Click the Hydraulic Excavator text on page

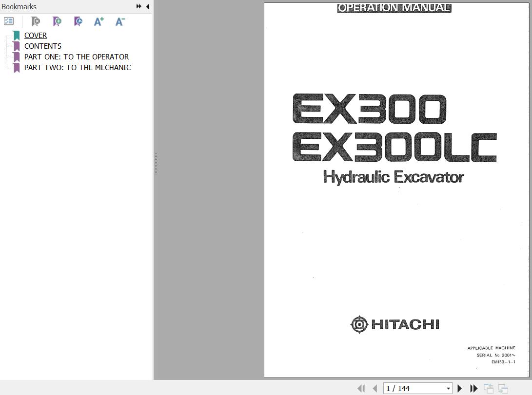393,177
